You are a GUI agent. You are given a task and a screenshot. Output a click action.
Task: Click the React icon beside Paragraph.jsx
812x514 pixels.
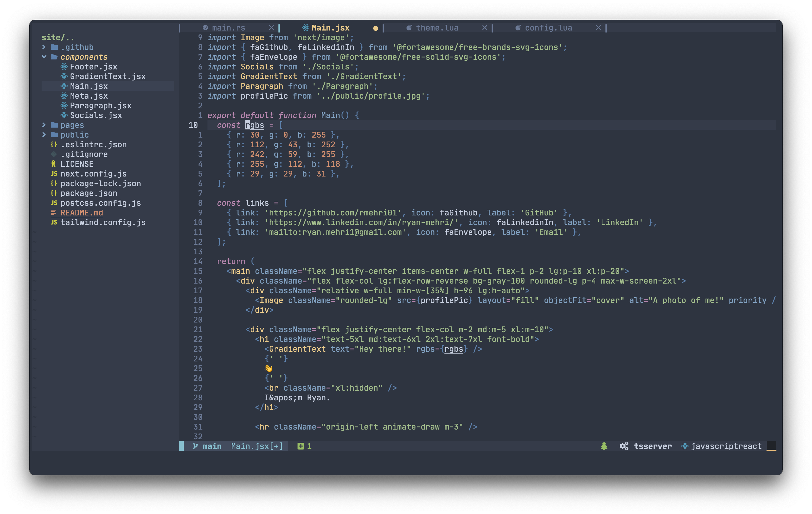click(64, 106)
